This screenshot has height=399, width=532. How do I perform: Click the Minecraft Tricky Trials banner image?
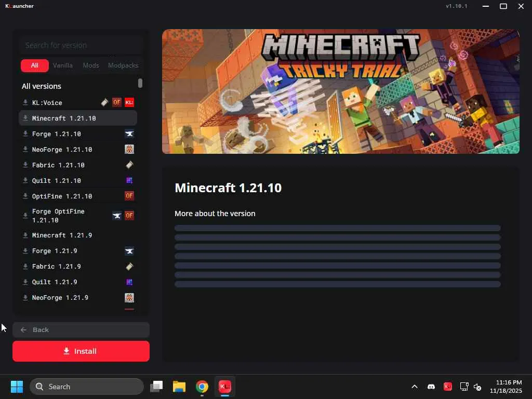[x=341, y=91]
